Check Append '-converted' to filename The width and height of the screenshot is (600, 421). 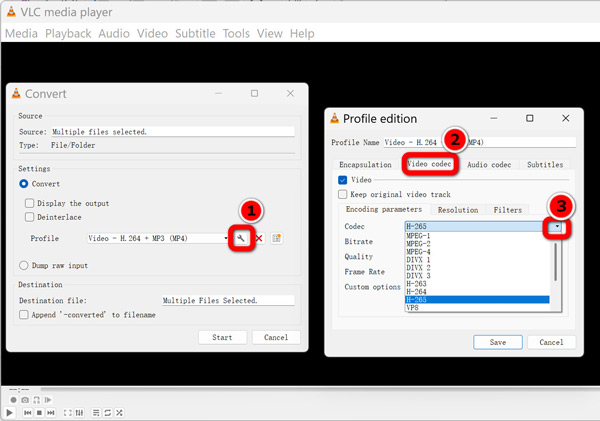pyautogui.click(x=24, y=315)
